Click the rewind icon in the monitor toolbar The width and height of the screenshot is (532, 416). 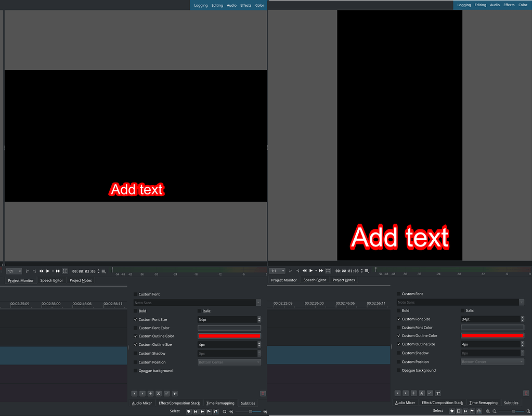(x=42, y=271)
